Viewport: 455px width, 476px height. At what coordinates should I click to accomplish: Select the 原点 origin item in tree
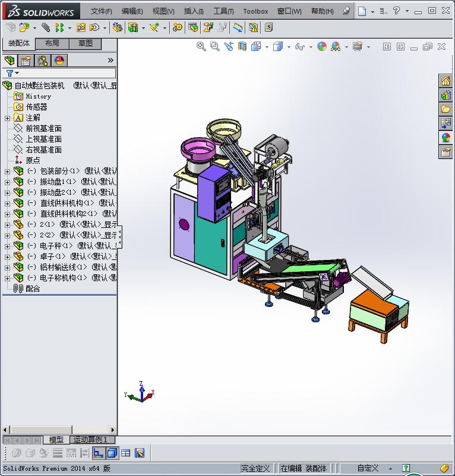coord(33,160)
